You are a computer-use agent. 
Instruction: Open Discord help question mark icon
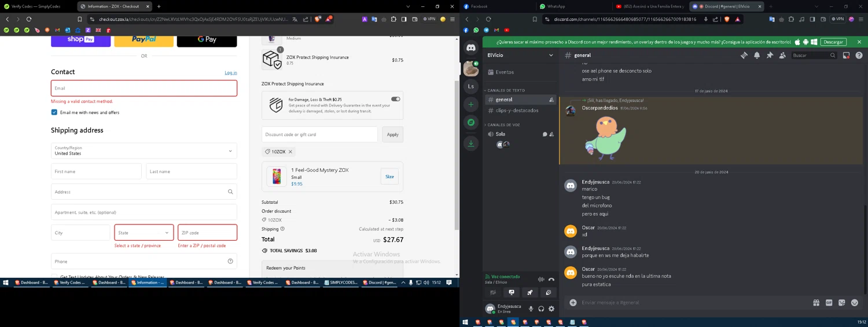point(859,56)
